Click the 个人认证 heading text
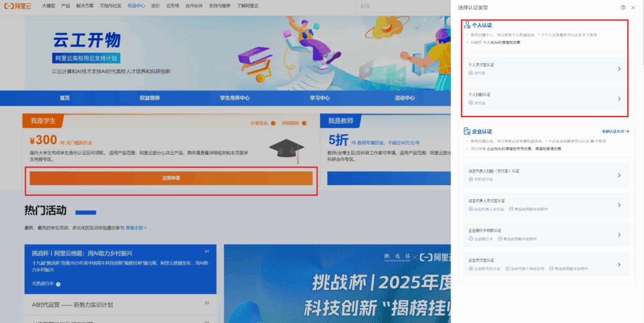This screenshot has height=323, width=644. 482,25
